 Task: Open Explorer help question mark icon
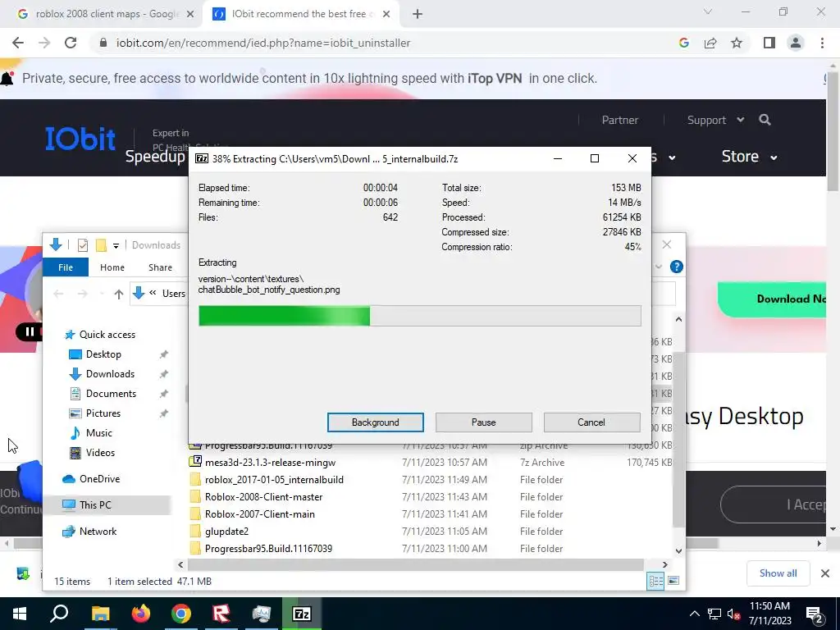(677, 267)
